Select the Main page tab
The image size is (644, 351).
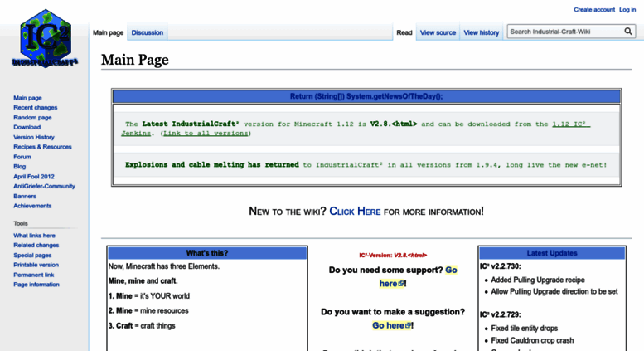click(x=108, y=32)
